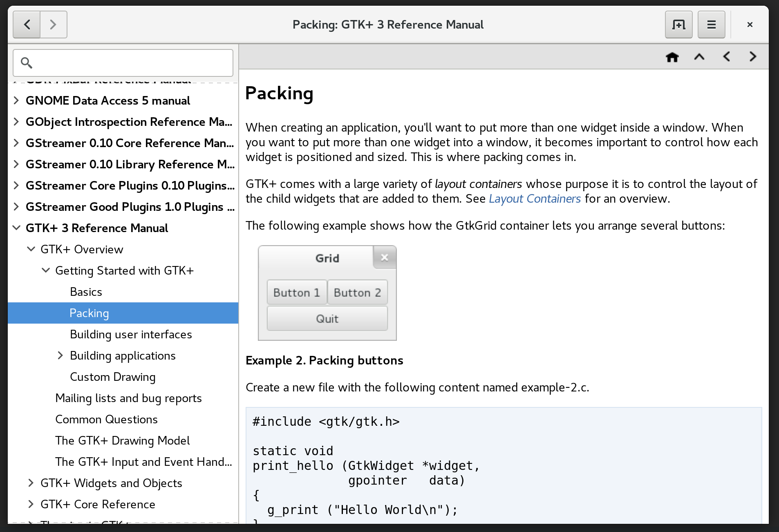
Task: Open Building applications page
Action: [123, 355]
